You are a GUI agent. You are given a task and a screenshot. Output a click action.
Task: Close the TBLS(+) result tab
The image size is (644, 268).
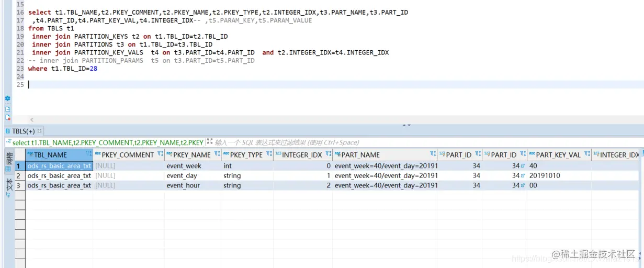pos(40,131)
